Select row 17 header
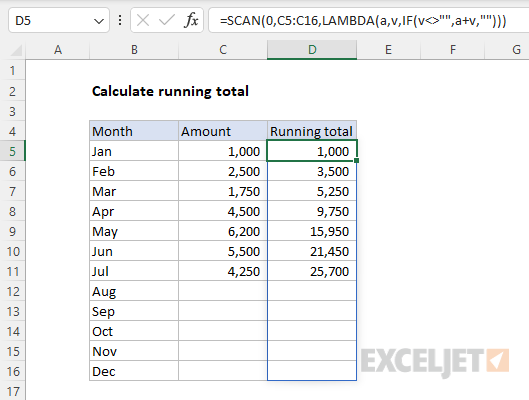 coord(12,391)
